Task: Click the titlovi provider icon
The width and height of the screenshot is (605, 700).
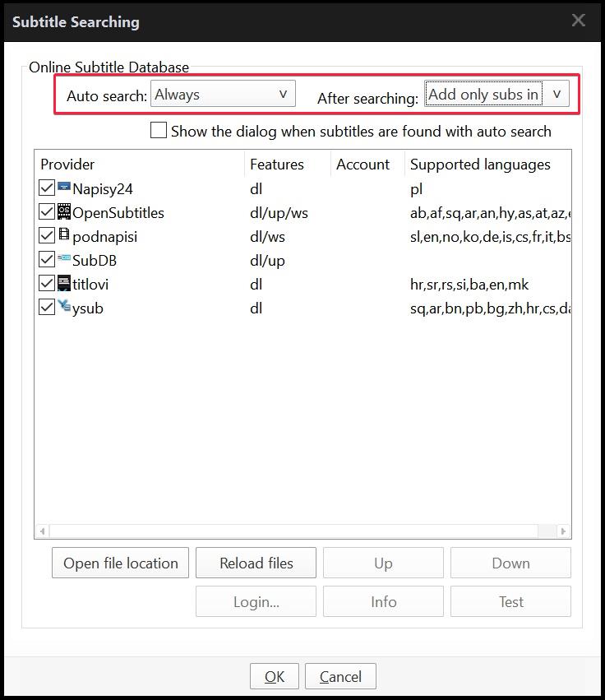Action: tap(64, 284)
